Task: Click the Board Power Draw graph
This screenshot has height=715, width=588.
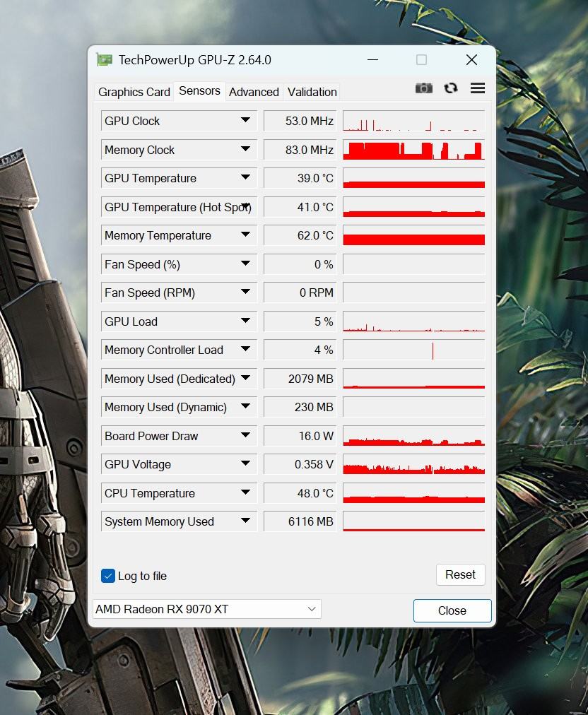Action: pyautogui.click(x=413, y=436)
